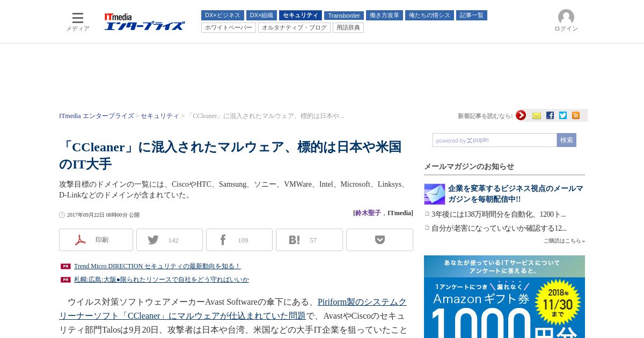Click the 新着記事を読むなら! text
The height and width of the screenshot is (338, 644).
click(x=485, y=116)
